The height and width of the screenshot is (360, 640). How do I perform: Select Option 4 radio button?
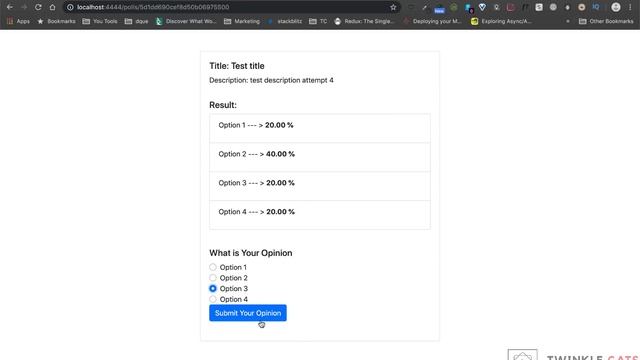coord(213,299)
